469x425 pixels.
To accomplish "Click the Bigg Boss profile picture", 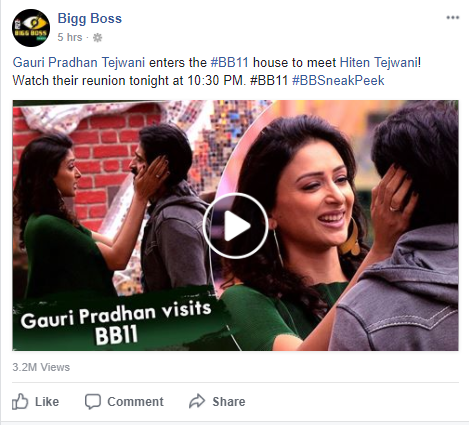I will 31,28.
